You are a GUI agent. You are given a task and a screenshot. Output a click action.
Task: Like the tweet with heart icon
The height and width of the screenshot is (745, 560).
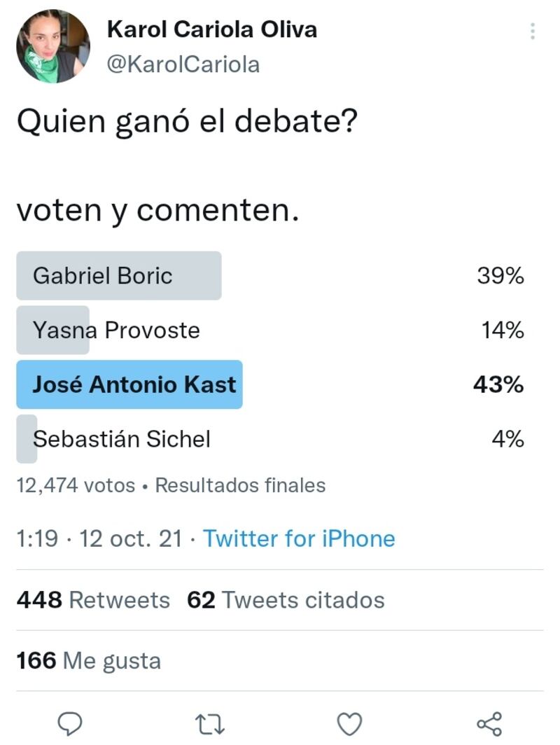349,724
